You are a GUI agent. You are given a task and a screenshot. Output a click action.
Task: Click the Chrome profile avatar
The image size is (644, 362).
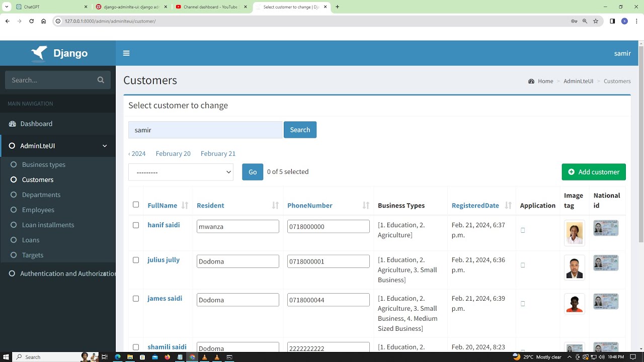coord(624,21)
